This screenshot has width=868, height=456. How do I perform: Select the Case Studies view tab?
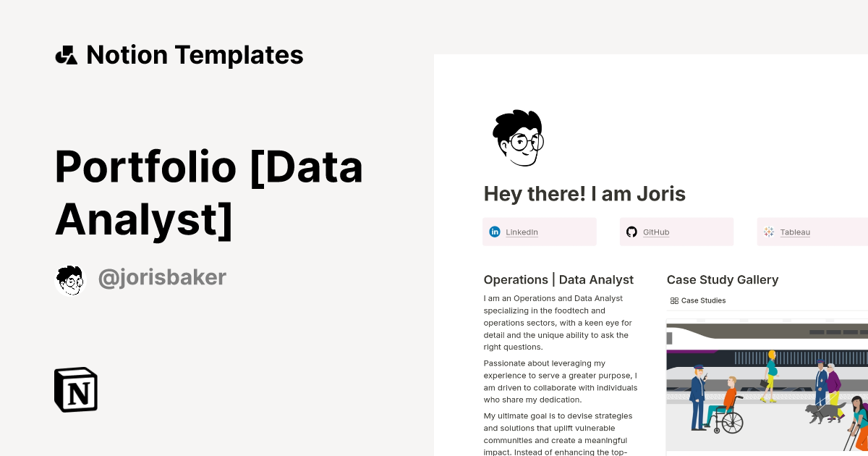[x=698, y=300]
